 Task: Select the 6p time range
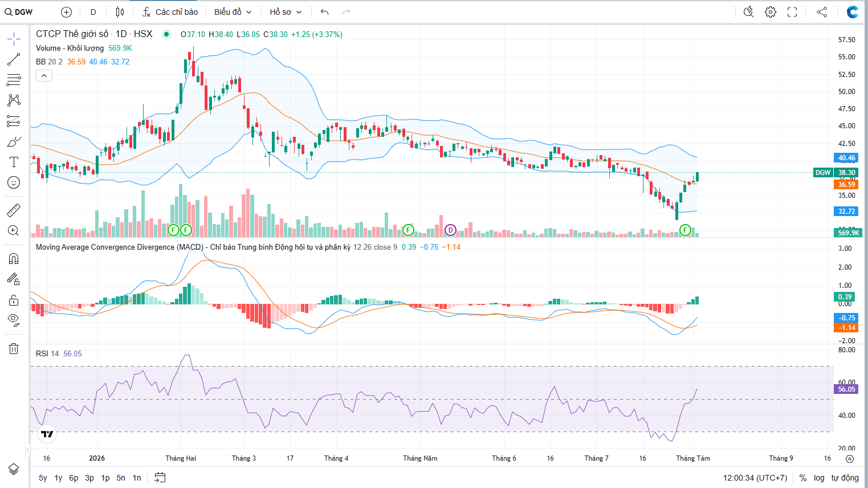[x=74, y=478]
